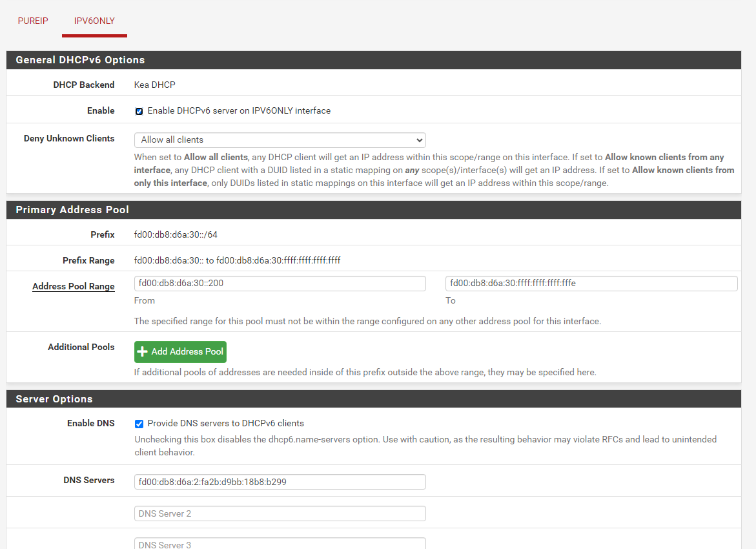Viewport: 756px width, 549px height.
Task: Click the Enable DHCPv6 server label text
Action: [239, 110]
